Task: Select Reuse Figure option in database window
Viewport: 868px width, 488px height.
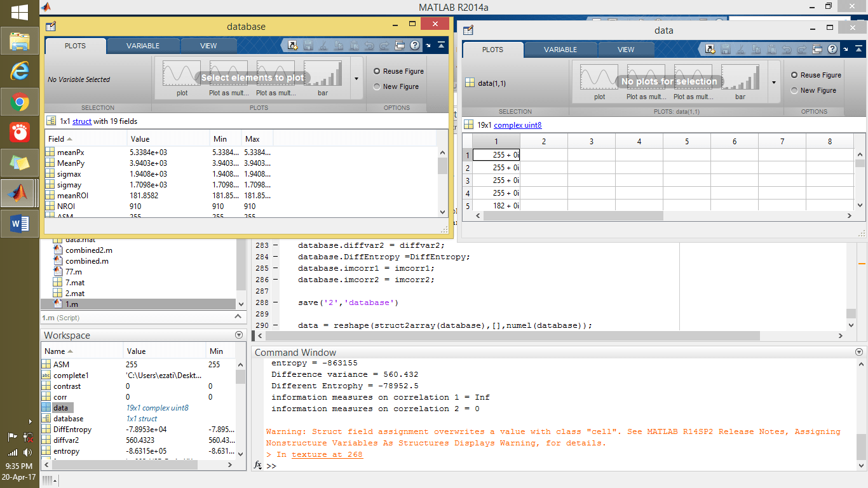Action: pyautogui.click(x=399, y=71)
